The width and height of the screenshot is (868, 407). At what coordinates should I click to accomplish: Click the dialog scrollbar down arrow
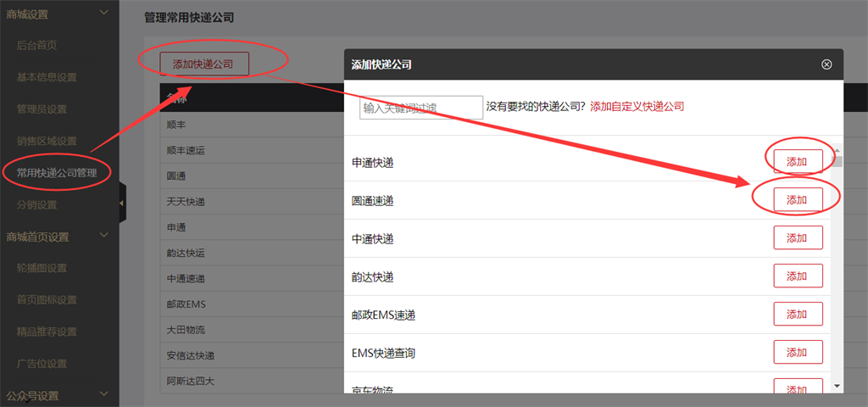pos(837,386)
